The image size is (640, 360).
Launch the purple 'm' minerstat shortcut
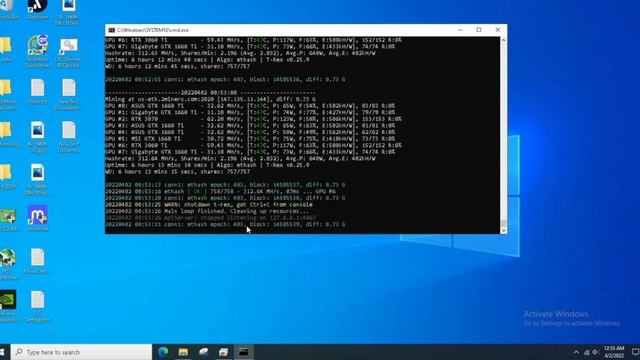38,218
